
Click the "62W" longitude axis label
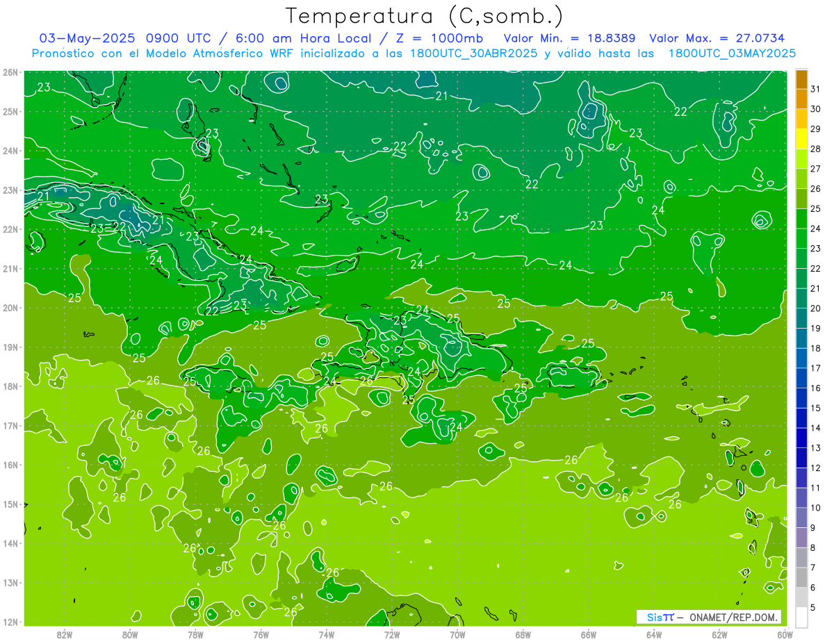(719, 634)
